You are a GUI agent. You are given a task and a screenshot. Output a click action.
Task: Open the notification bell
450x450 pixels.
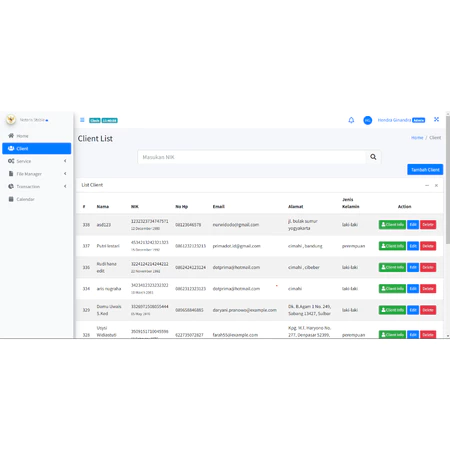pos(351,120)
